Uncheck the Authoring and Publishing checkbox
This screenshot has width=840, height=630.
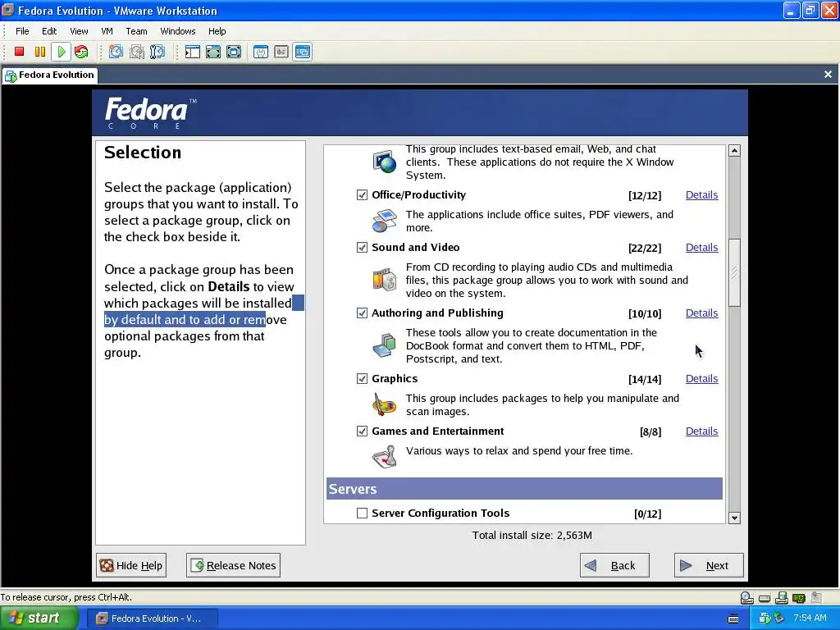coord(362,313)
